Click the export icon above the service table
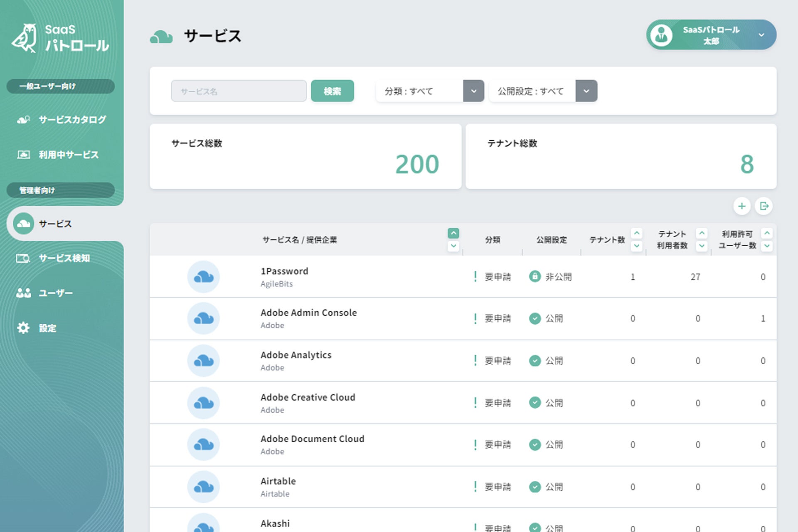The width and height of the screenshot is (798, 532). pyautogui.click(x=764, y=206)
